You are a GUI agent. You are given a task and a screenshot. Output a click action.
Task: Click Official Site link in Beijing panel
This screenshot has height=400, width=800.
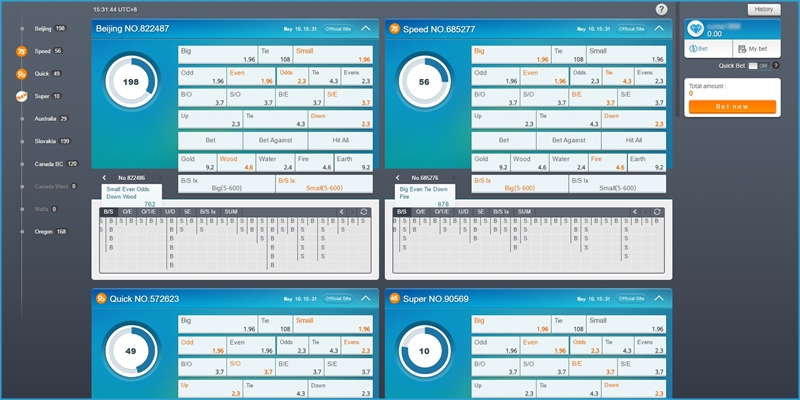click(x=337, y=29)
